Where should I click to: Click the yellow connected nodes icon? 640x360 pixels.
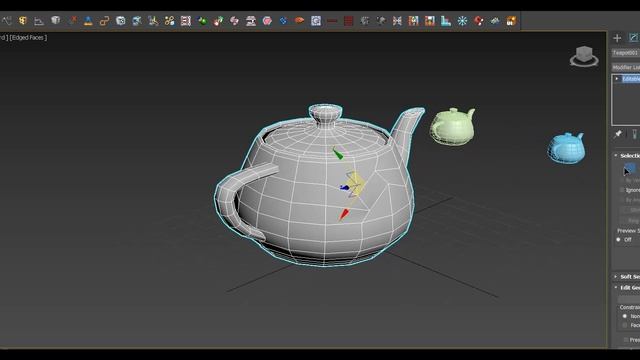(x=169, y=20)
